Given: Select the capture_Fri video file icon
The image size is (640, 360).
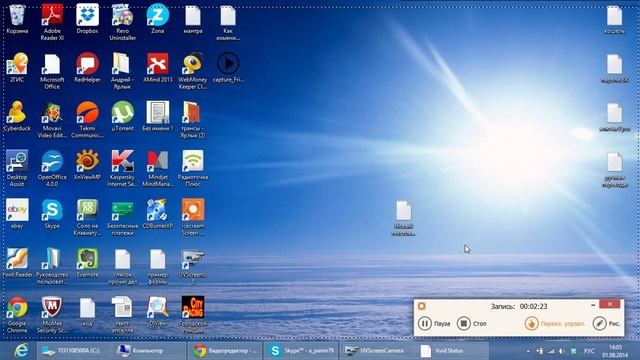Looking at the screenshot, I should [228, 68].
